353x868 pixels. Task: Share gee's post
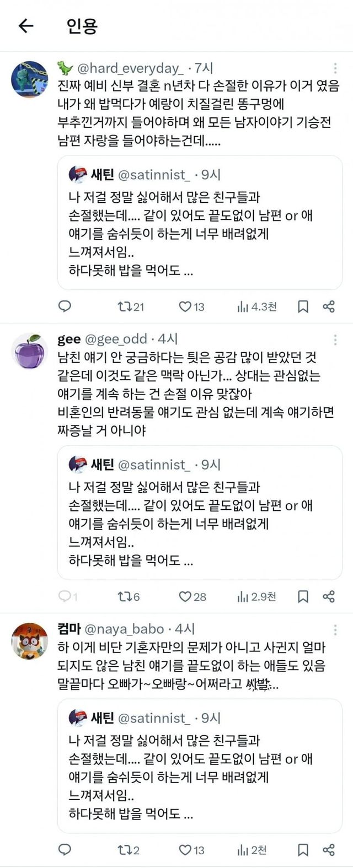pos(329,596)
